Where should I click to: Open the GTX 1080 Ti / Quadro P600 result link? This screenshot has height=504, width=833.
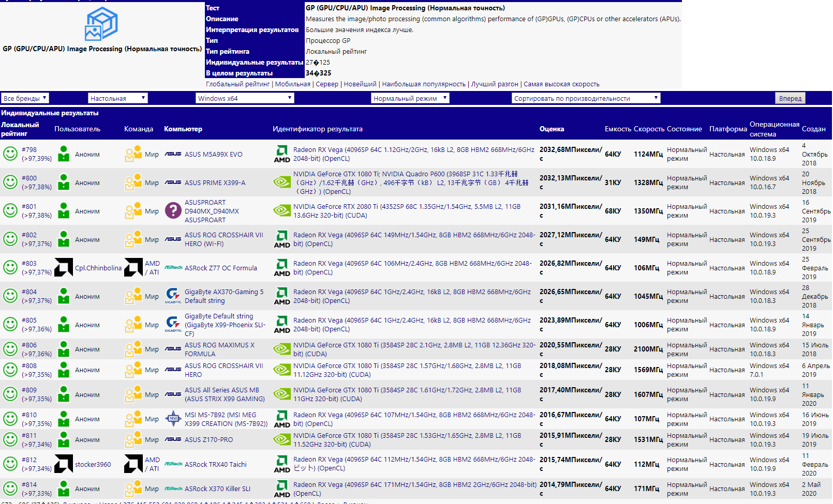(411, 182)
